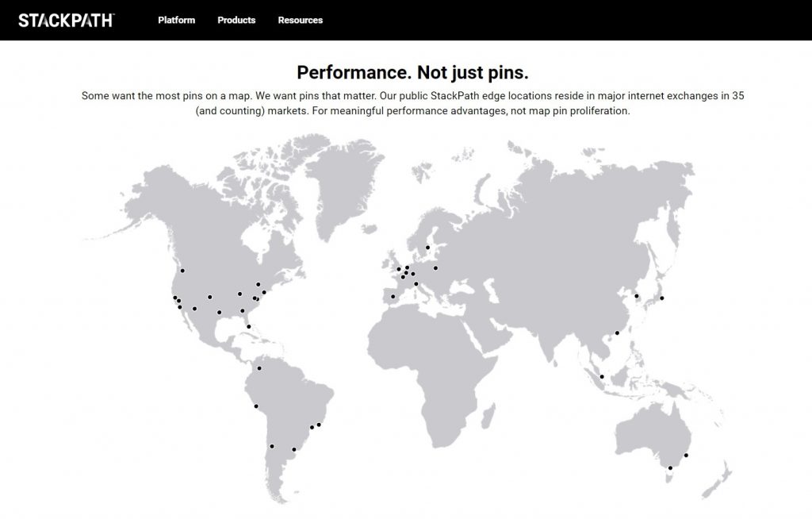Select the map pin in Peru
This screenshot has height=519, width=812.
[256, 406]
